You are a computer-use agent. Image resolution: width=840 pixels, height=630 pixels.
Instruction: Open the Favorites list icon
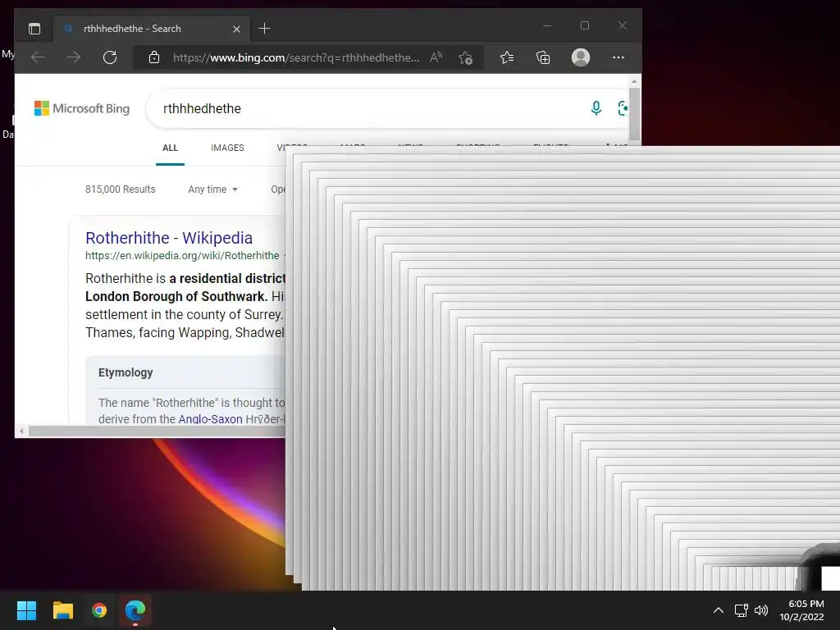tap(507, 57)
